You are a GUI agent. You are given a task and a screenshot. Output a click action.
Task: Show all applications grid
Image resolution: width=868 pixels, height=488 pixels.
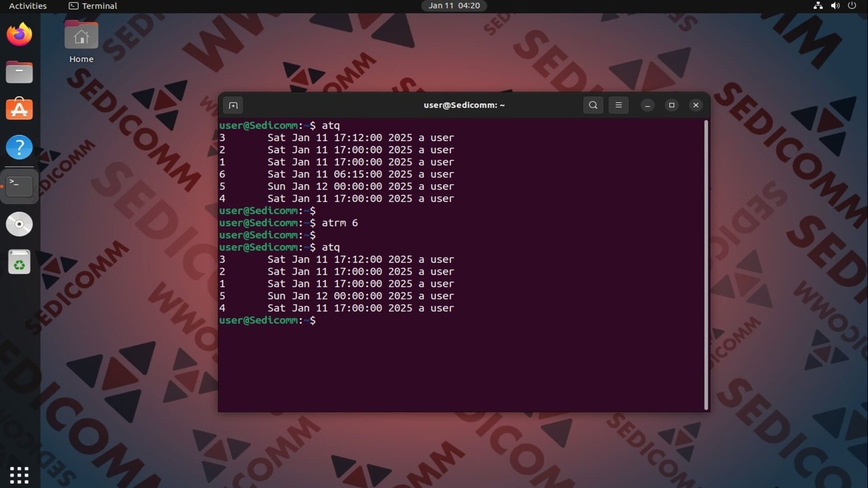(x=19, y=474)
